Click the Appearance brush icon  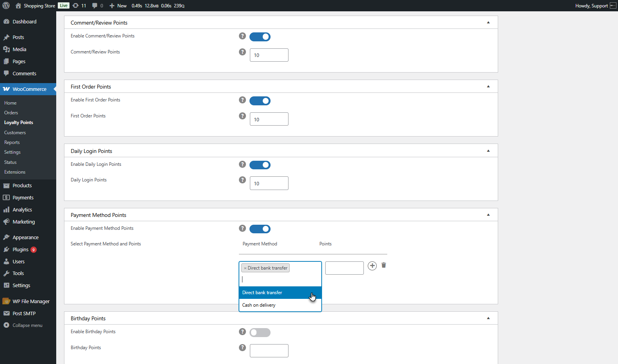coord(6,237)
